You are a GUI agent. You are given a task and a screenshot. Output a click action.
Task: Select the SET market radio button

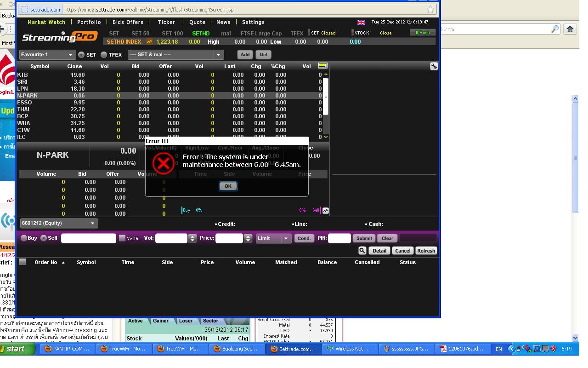tap(81, 55)
